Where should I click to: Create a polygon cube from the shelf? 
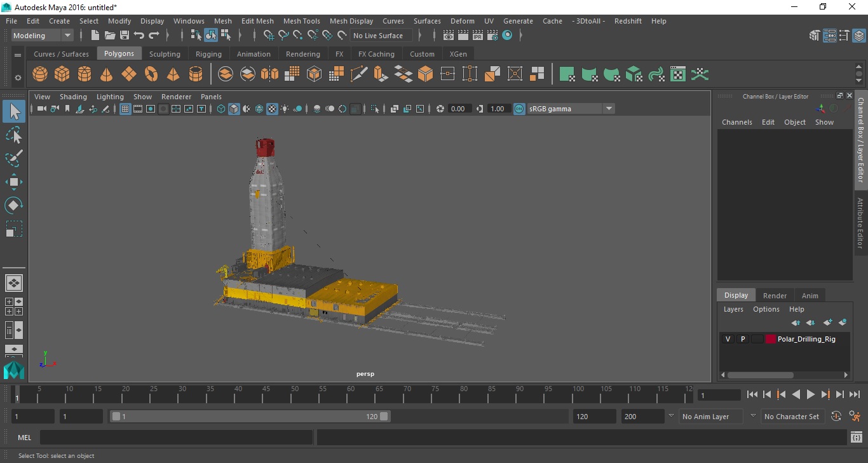[62, 74]
